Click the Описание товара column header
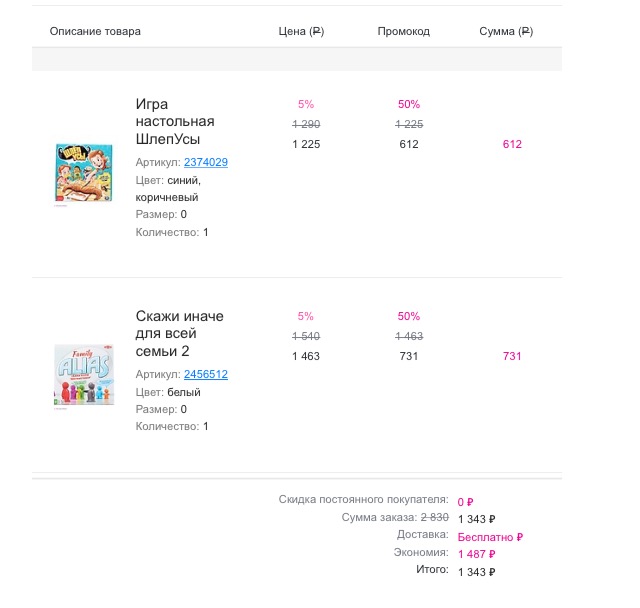 pos(95,31)
